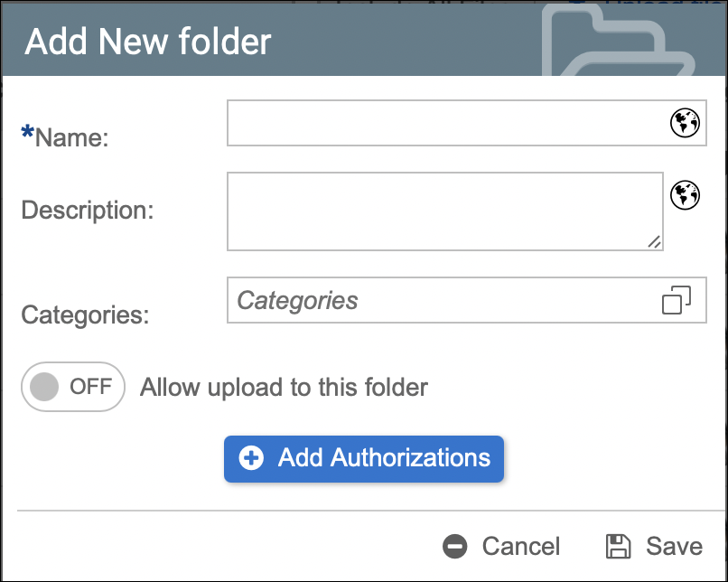Click inside the Description text area
Image resolution: width=728 pixels, height=582 pixels.
[x=443, y=211]
